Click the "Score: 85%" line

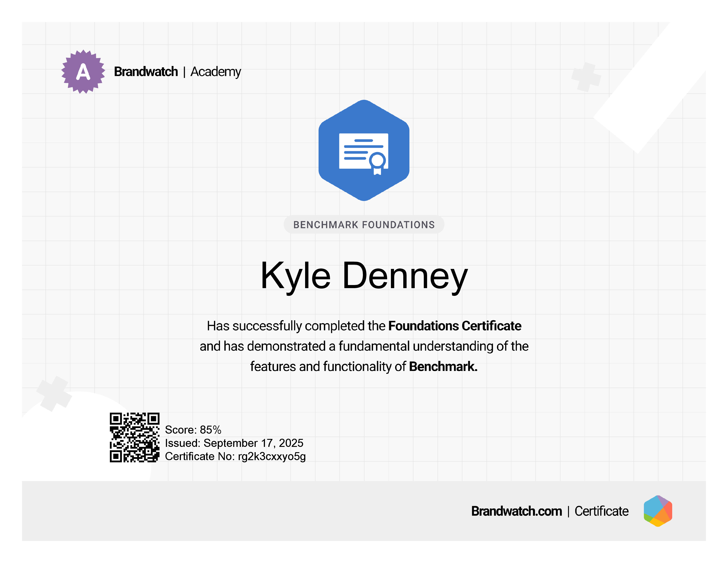pyautogui.click(x=193, y=430)
